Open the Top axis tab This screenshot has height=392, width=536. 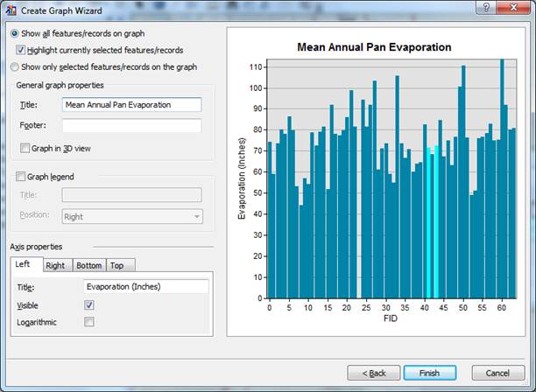click(118, 265)
